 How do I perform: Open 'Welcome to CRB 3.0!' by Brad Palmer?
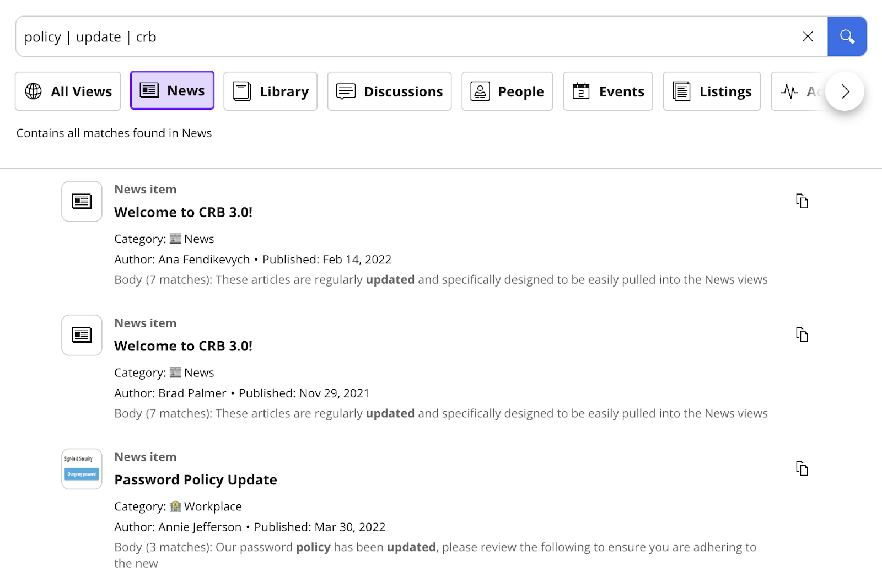(x=183, y=346)
